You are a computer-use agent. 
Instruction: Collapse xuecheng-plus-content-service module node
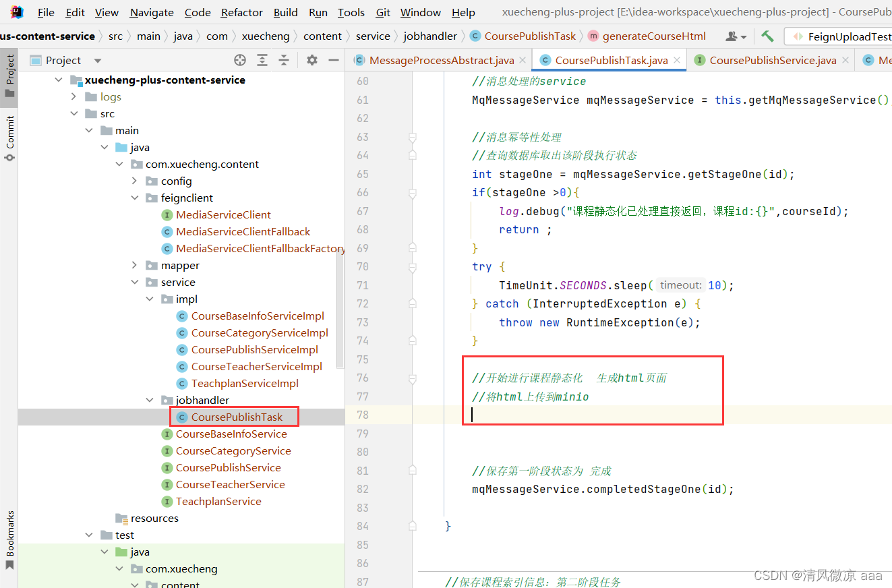59,80
